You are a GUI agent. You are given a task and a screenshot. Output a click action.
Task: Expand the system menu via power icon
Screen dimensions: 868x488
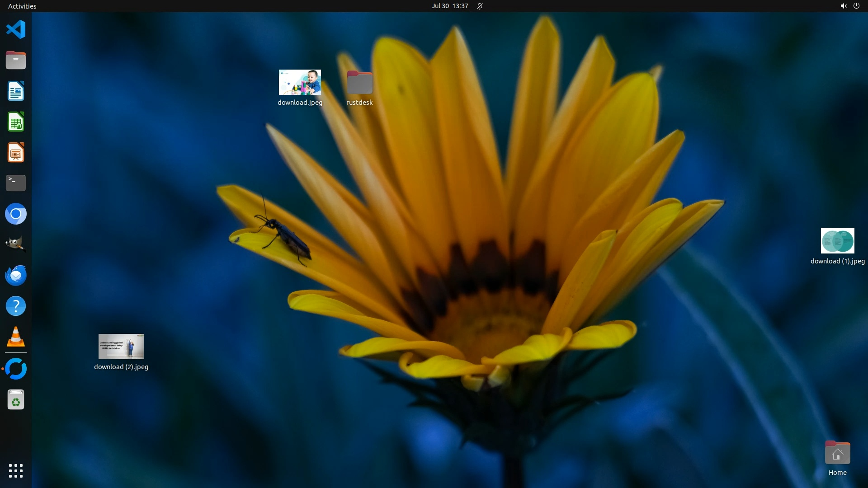point(856,6)
